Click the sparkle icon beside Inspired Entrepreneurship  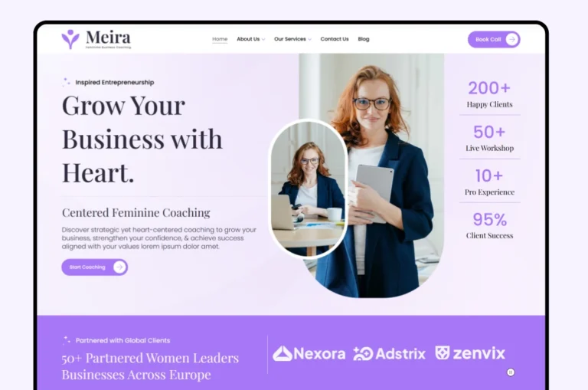tap(67, 82)
